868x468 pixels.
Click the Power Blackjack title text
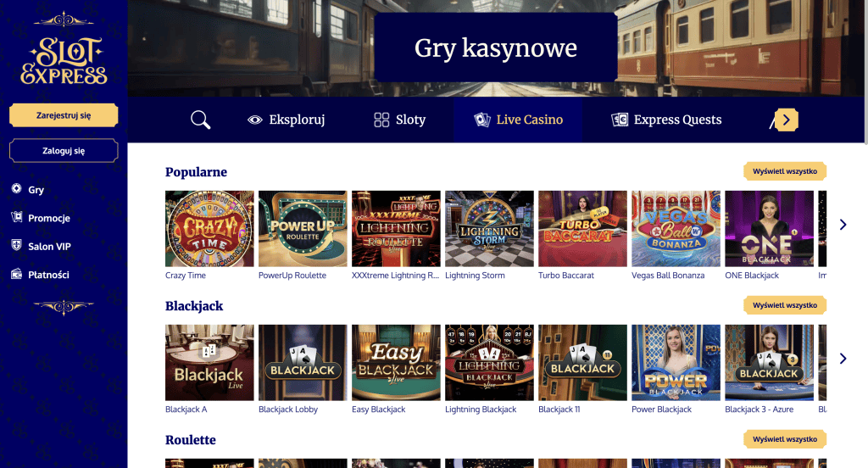(x=661, y=409)
